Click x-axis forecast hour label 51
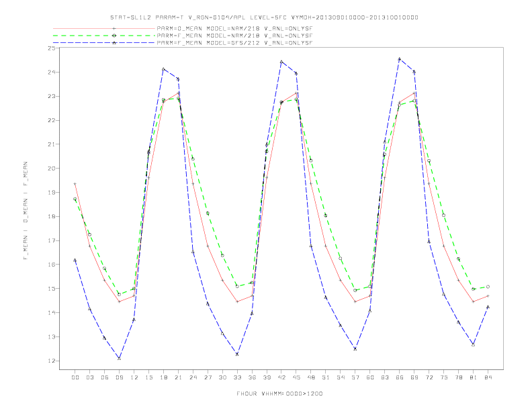Screen dimensions: 532x411 326,377
